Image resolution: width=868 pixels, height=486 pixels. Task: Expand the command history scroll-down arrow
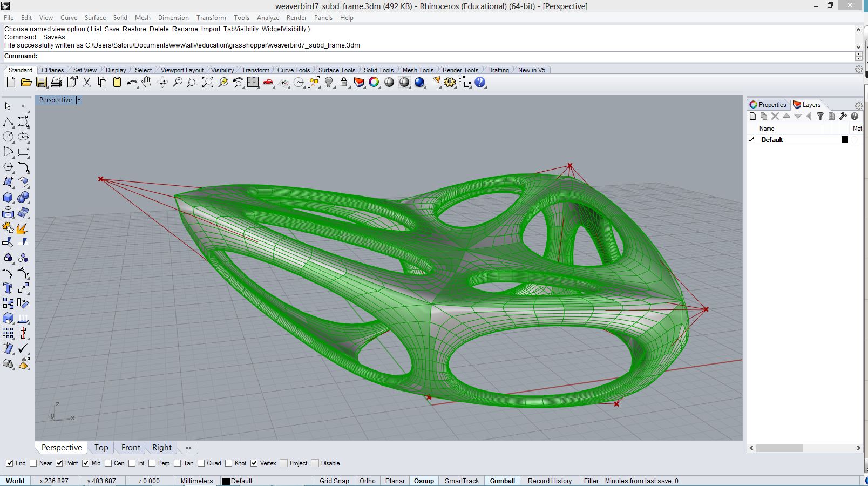pos(858,45)
